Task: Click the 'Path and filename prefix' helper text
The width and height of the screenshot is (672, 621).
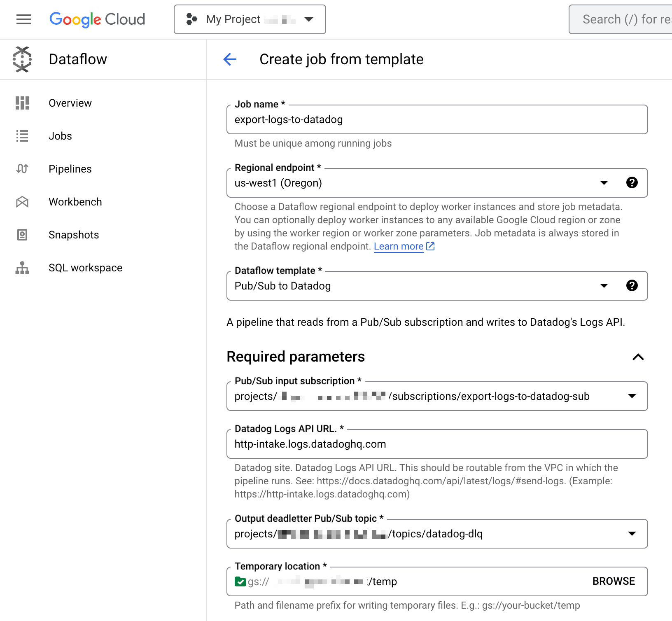Action: coord(407,605)
